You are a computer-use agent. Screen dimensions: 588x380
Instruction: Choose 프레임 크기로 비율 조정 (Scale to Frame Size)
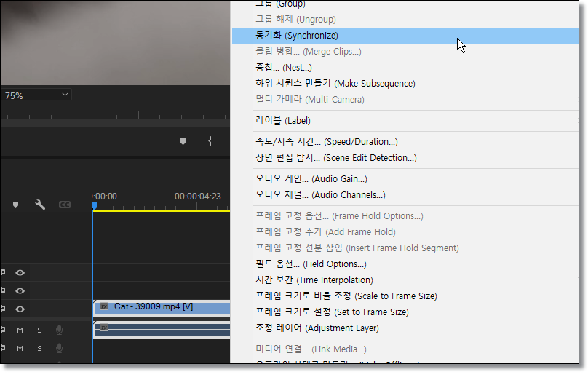(405, 296)
